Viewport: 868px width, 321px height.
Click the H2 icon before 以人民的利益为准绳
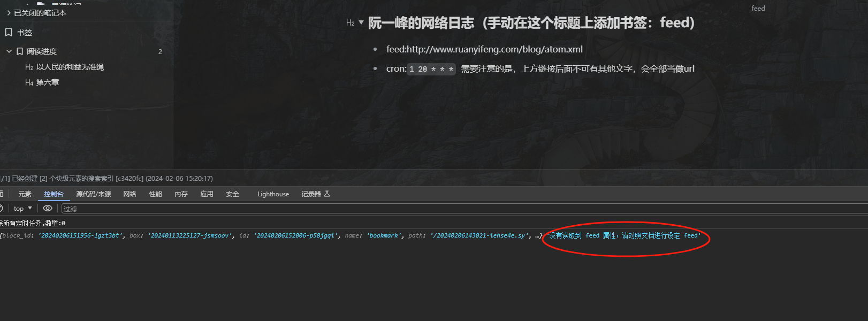(29, 67)
